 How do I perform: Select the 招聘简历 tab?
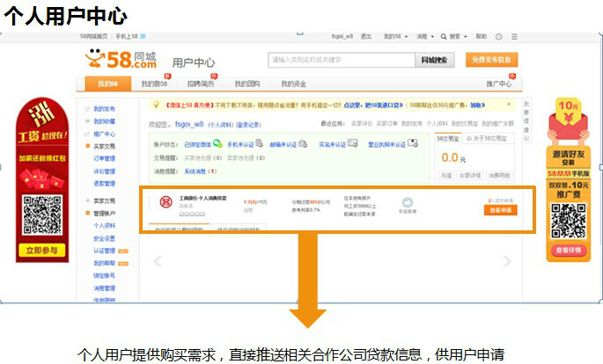click(201, 84)
